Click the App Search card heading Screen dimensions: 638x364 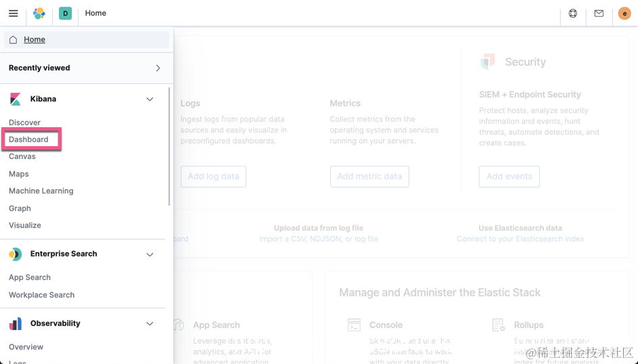point(217,325)
